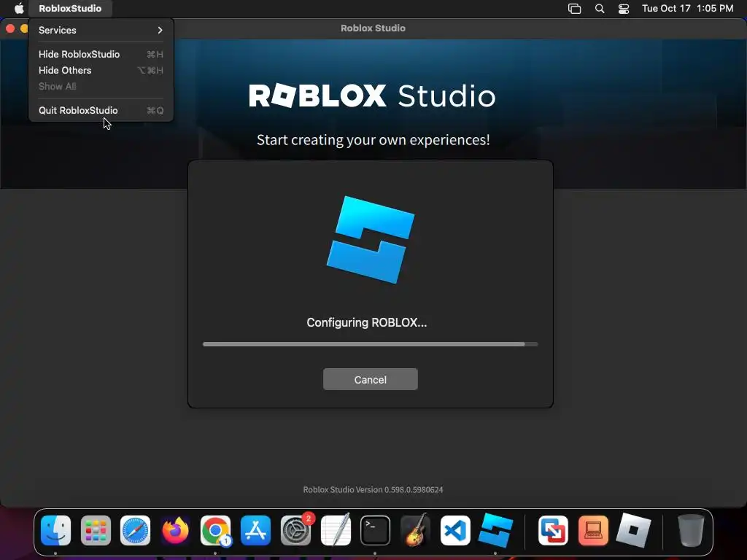This screenshot has height=560, width=747.
Task: Cancel the Configuring ROBLOX dialog
Action: (370, 379)
